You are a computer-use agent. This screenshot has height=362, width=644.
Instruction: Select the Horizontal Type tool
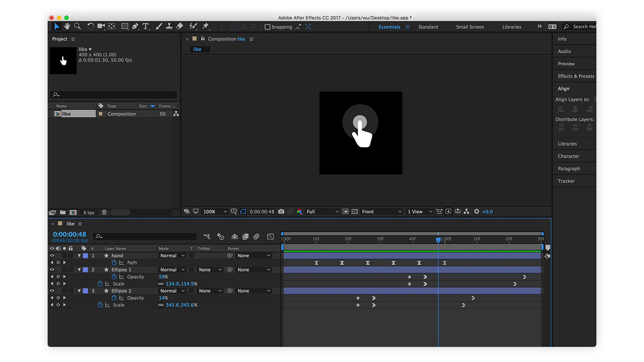click(x=146, y=26)
